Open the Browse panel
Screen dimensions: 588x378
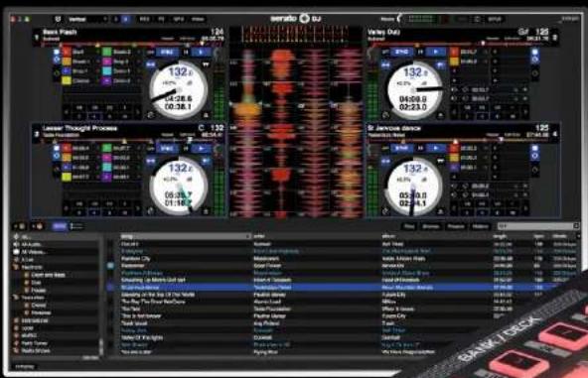[x=430, y=226]
